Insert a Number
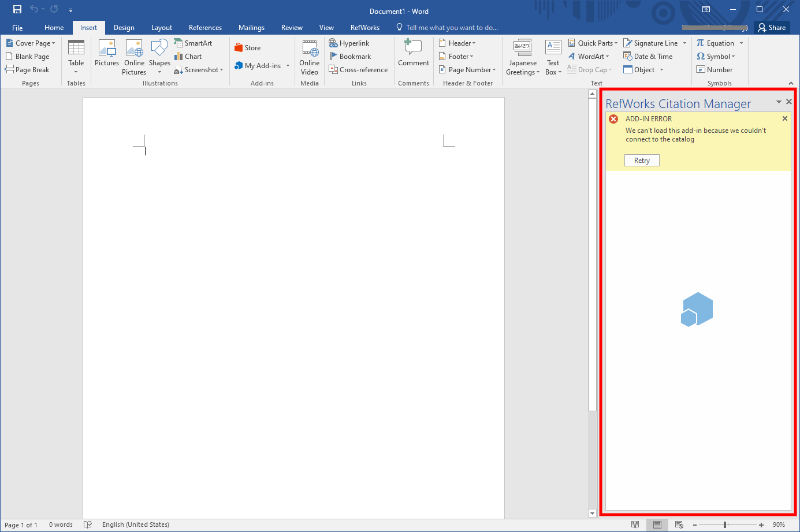Image resolution: width=800 pixels, height=532 pixels. [x=715, y=70]
